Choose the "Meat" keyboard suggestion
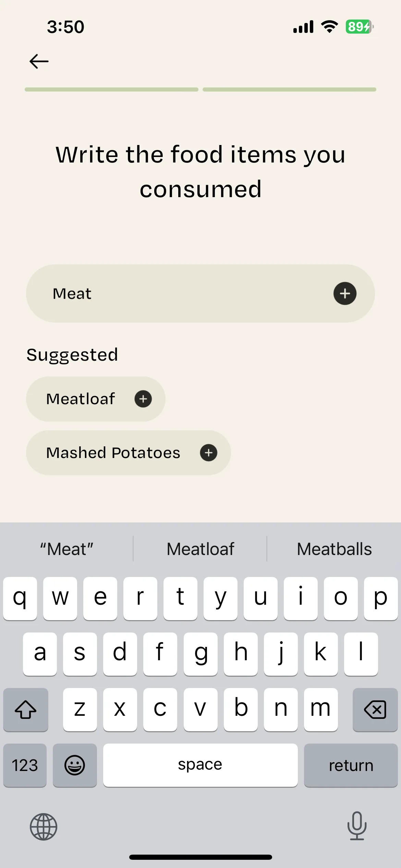Image resolution: width=401 pixels, height=868 pixels. tap(66, 549)
